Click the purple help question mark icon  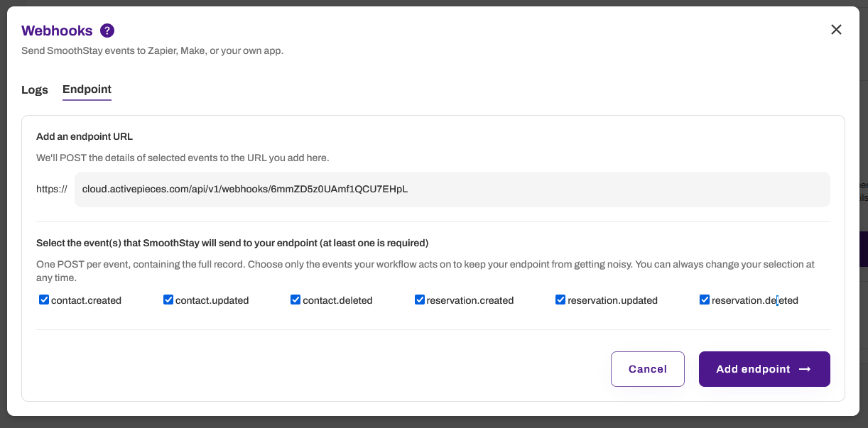[107, 31]
